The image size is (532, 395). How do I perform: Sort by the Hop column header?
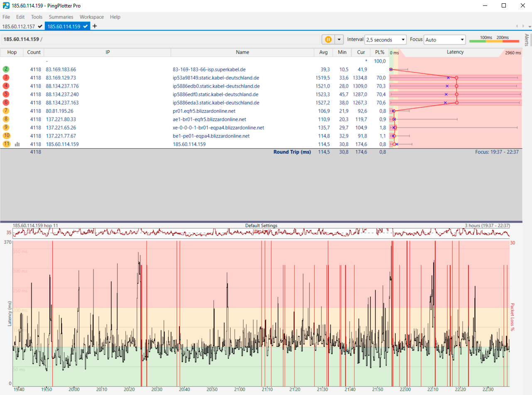point(12,52)
